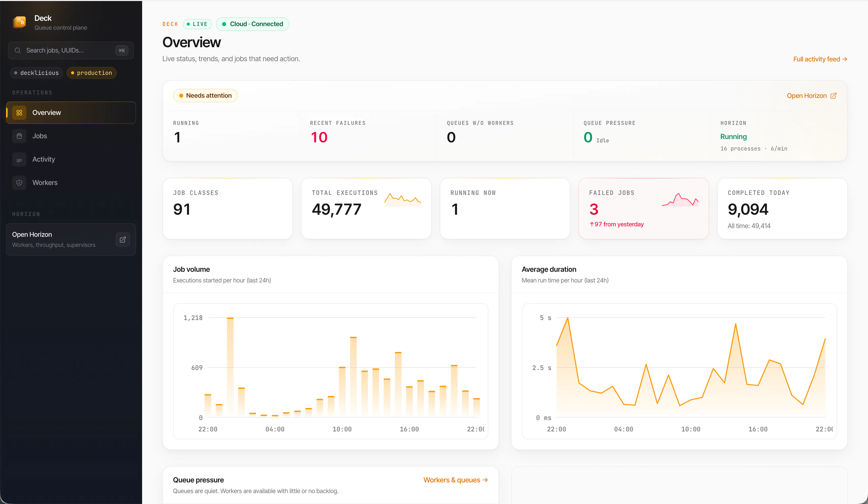Click the Deck Queue control plane title
868x504 pixels.
point(60,22)
